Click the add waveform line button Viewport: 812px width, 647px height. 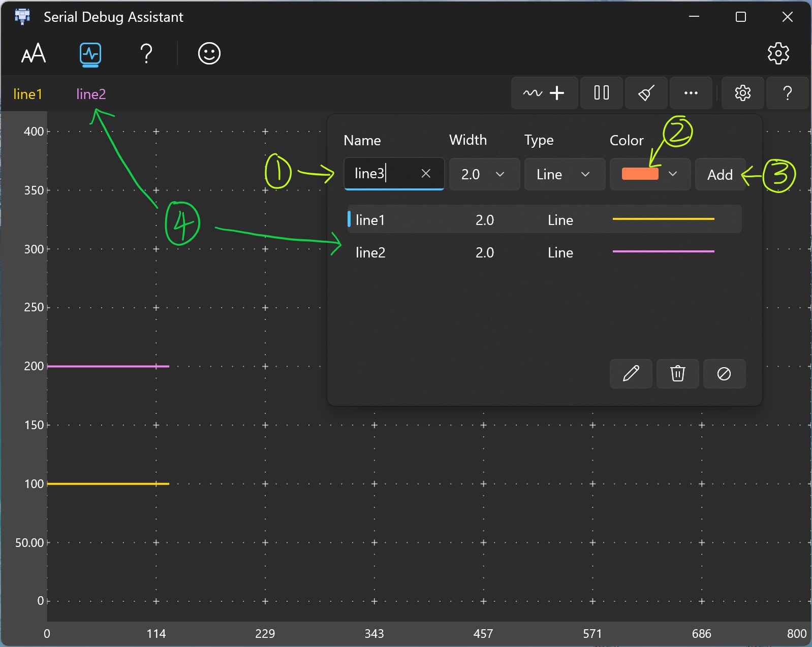pyautogui.click(x=544, y=93)
